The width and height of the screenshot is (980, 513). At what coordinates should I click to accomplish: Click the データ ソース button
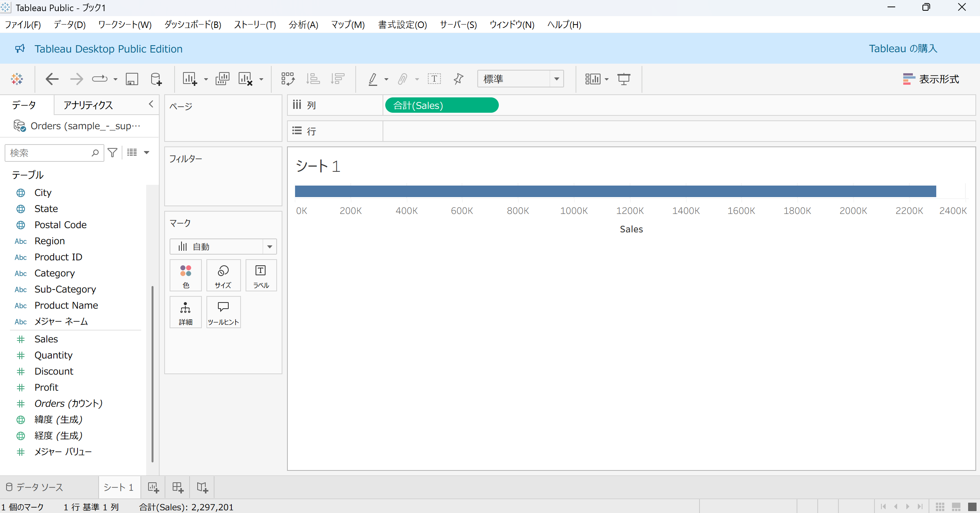(35, 487)
